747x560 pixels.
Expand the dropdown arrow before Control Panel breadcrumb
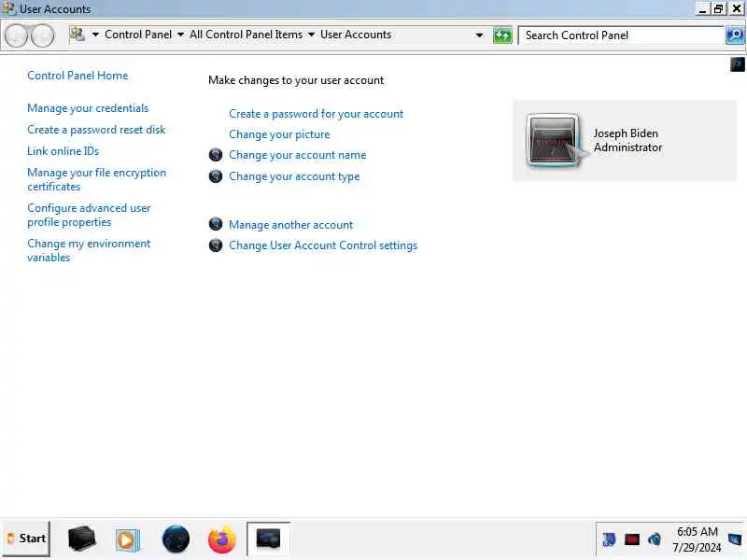pos(95,35)
